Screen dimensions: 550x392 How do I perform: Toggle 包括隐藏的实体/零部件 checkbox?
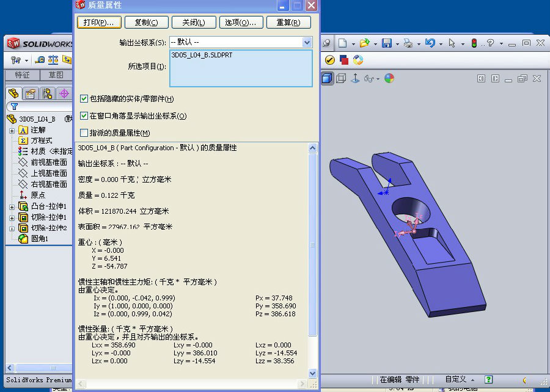pos(84,98)
